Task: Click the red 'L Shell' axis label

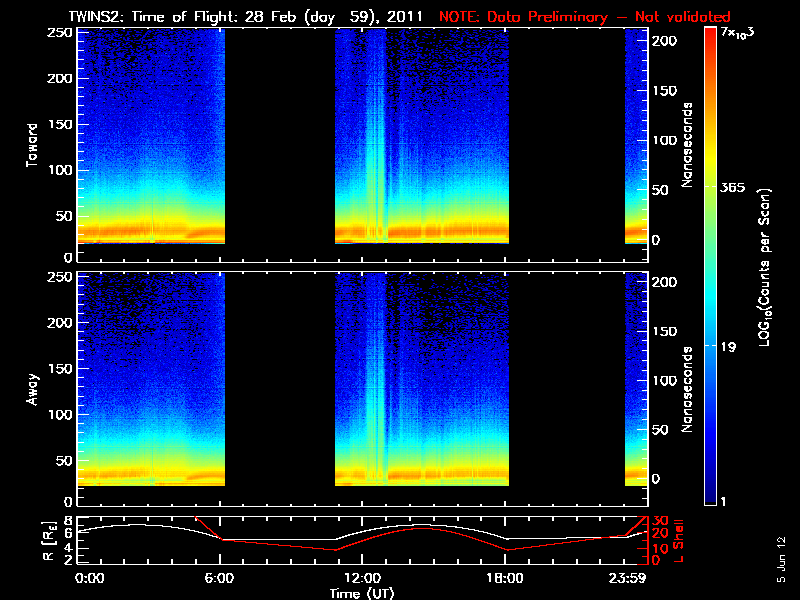Action: coord(681,537)
